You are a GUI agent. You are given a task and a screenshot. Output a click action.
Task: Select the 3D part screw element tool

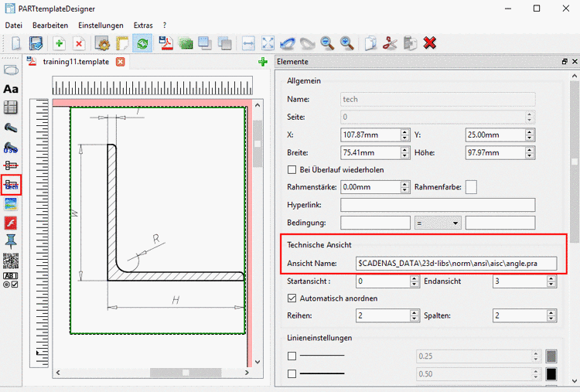(11, 128)
